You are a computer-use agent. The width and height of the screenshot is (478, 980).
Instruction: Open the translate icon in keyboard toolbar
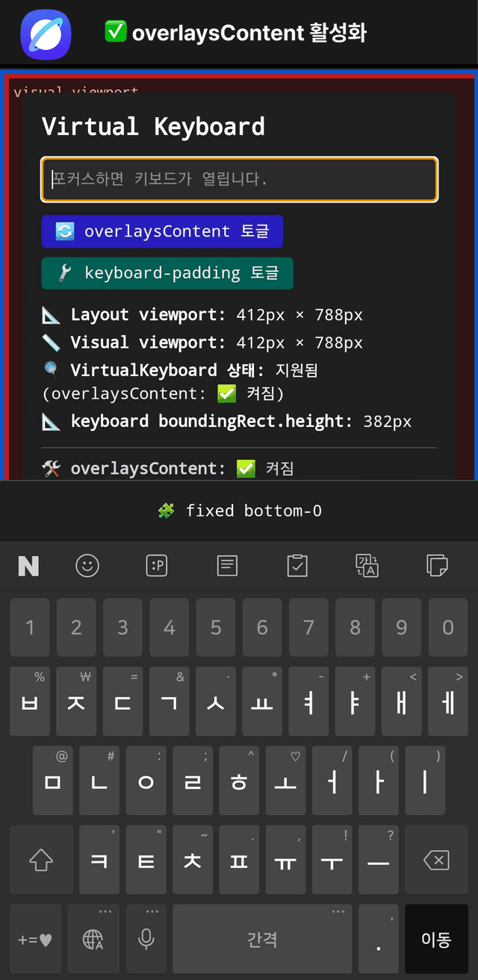[x=367, y=566]
